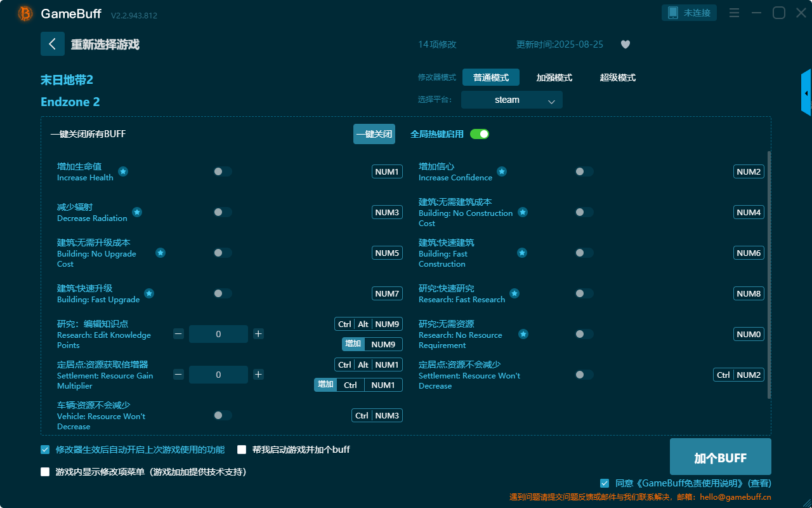
Task: Increase Resource Gain Multiplier with plus
Action: (x=258, y=375)
